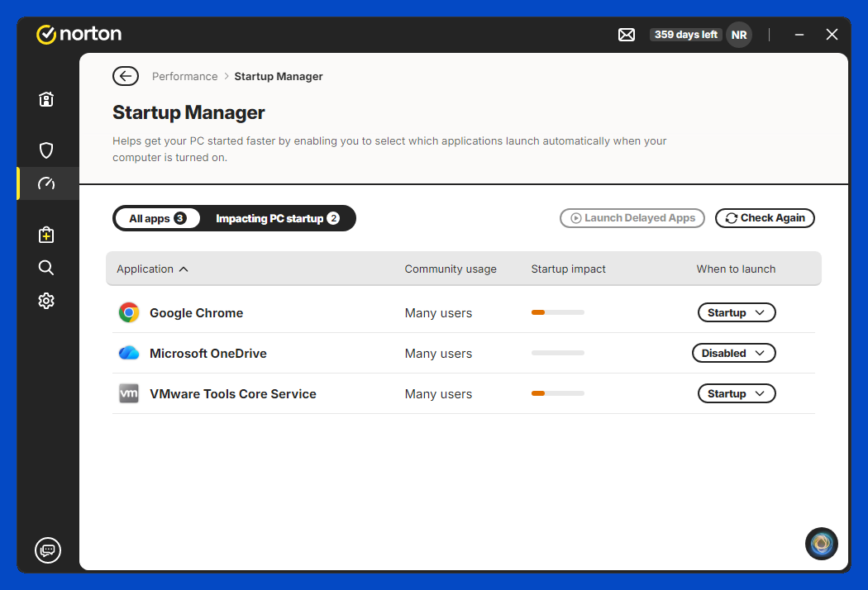Click Performance breadcrumb link
This screenshot has height=590, width=868.
pos(185,76)
